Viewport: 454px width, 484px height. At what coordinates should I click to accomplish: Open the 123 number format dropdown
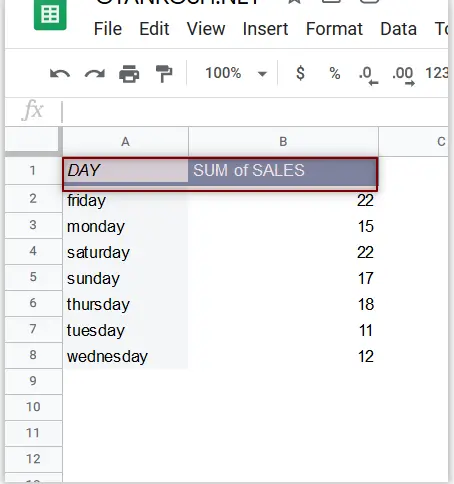click(437, 73)
